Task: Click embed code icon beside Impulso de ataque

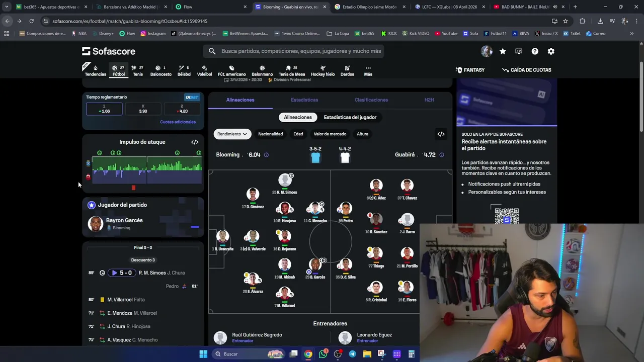Action: pos(195,142)
